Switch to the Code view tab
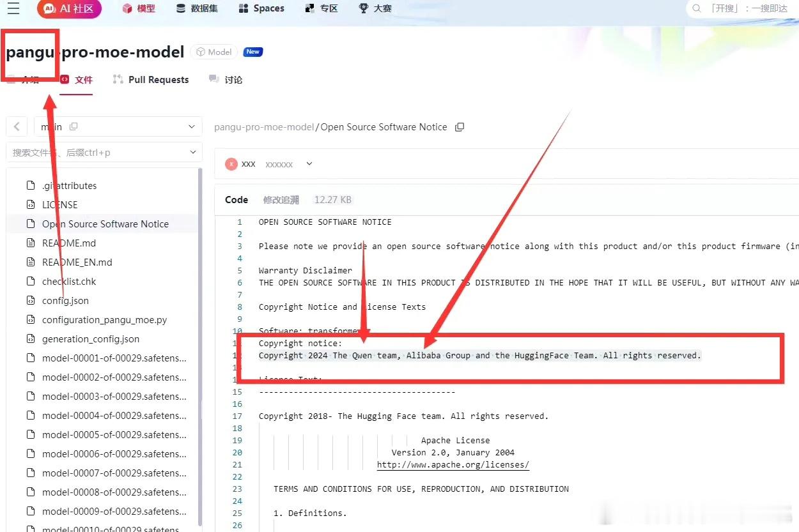 (x=237, y=200)
